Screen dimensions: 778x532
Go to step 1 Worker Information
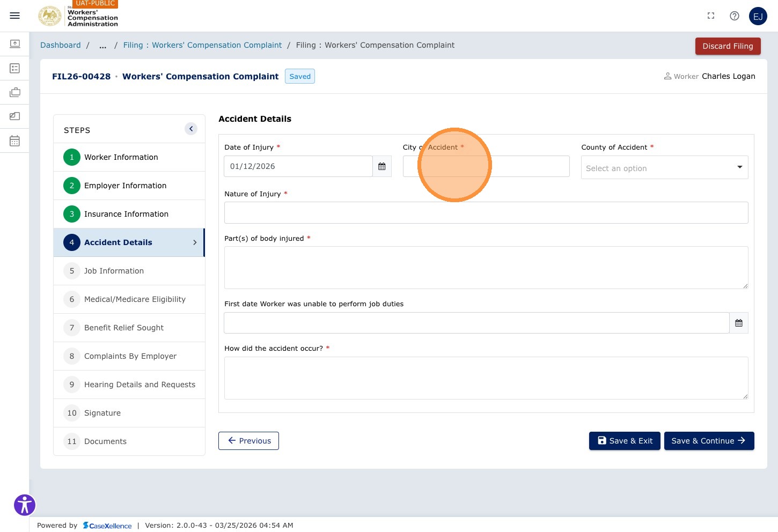pyautogui.click(x=129, y=157)
